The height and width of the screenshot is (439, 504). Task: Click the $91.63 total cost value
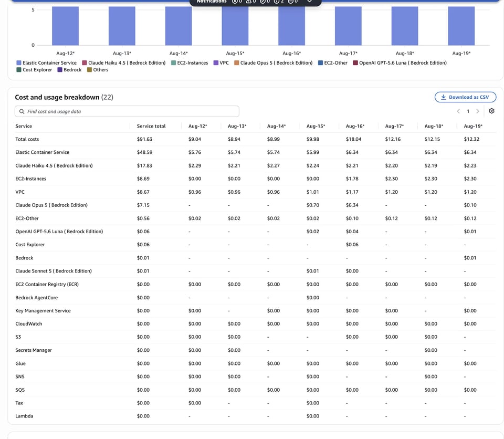(x=145, y=139)
